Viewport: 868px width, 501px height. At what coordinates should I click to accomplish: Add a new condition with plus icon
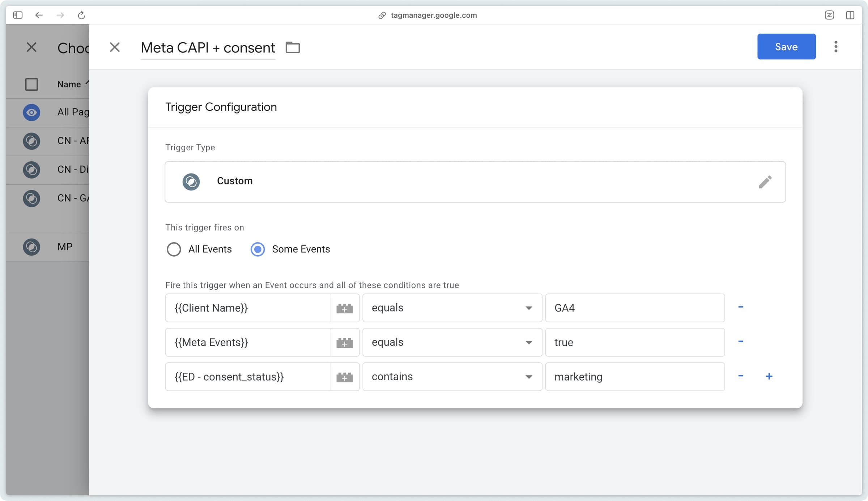[x=769, y=376]
